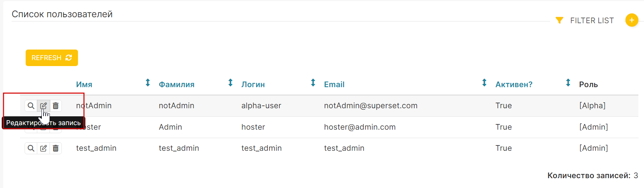Edit the test_admin user record

(43, 148)
